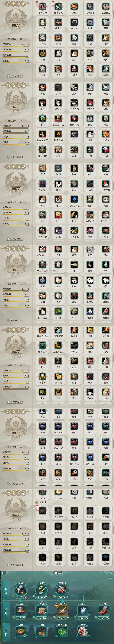Screen dimensions: 114x644
Task: Open the help question mark in 生活技艺
Action: tap(110, 578)
